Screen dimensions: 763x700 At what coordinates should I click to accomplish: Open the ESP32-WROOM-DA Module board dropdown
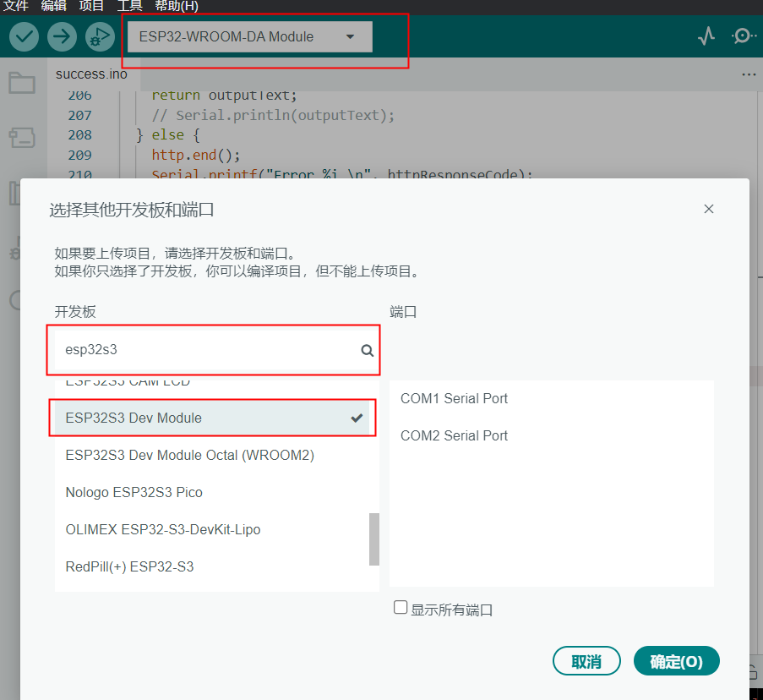point(249,36)
